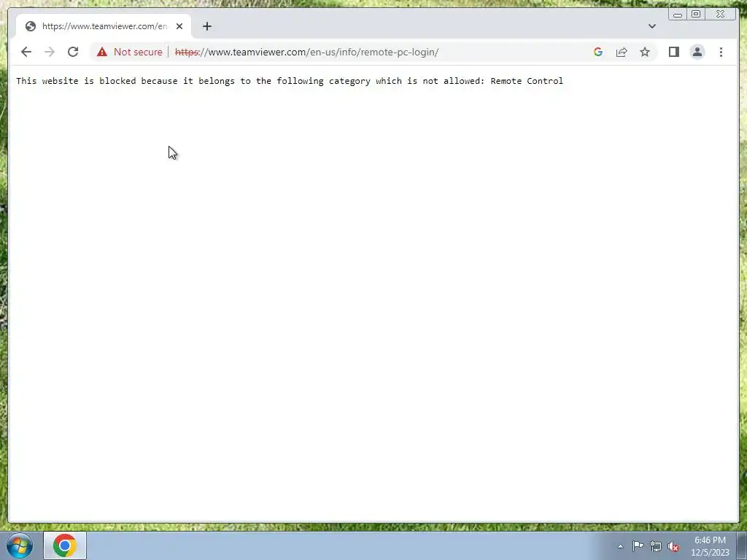Screen dimensions: 747x560
Task: Open the Chrome three-dot menu
Action: point(721,52)
